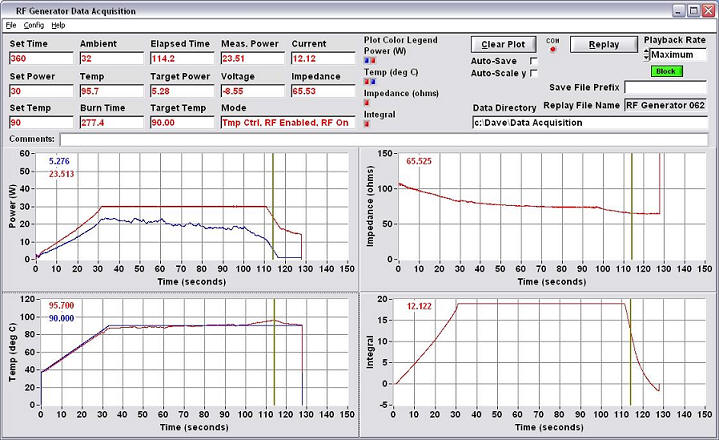
Task: Click the Data Directory path field
Action: [x=590, y=122]
